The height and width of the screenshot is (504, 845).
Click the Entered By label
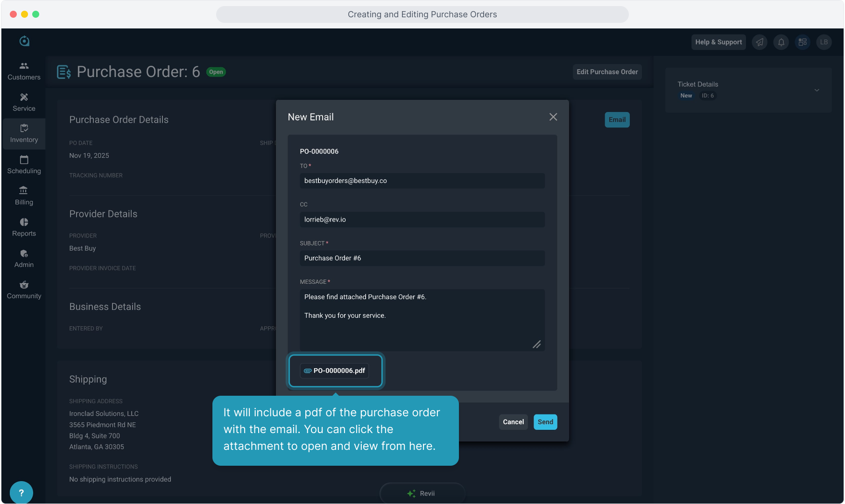click(x=86, y=329)
